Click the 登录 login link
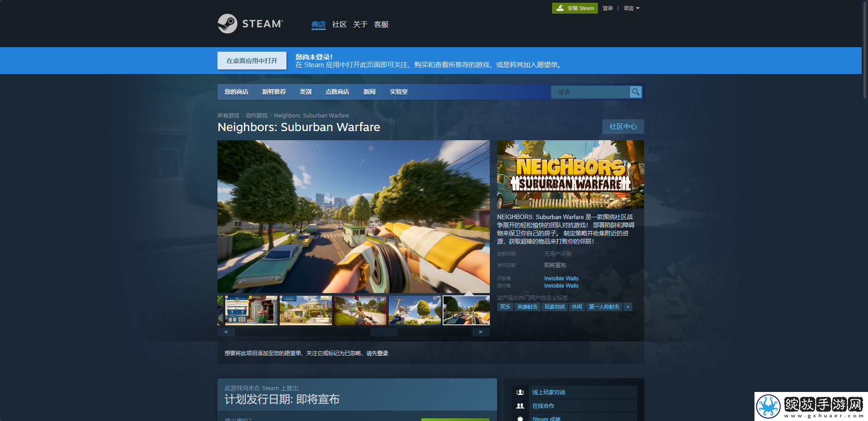The width and height of the screenshot is (868, 421). [607, 8]
